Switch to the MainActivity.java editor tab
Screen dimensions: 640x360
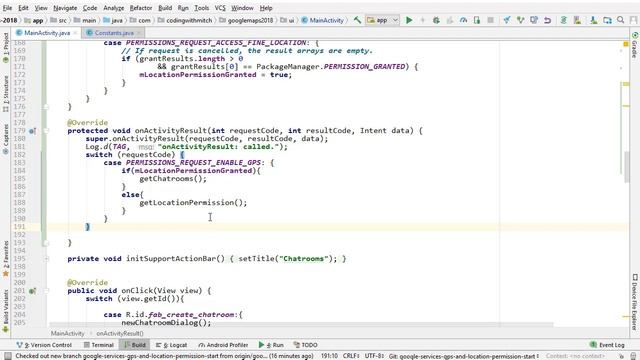pyautogui.click(x=47, y=33)
